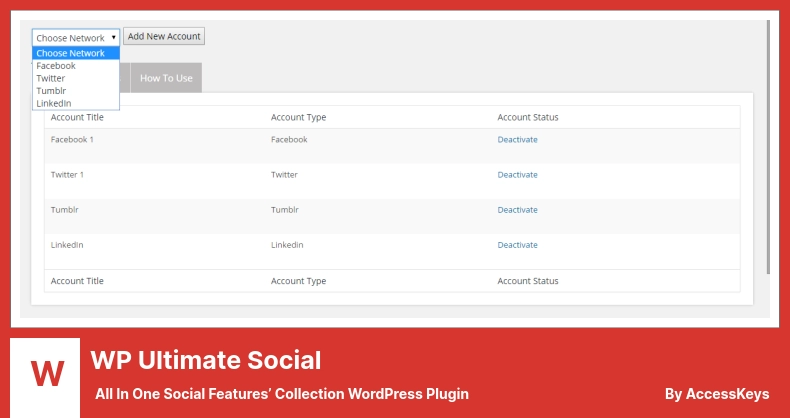Click the Tumblr account type cell
This screenshot has width=790, height=418.
coord(285,210)
